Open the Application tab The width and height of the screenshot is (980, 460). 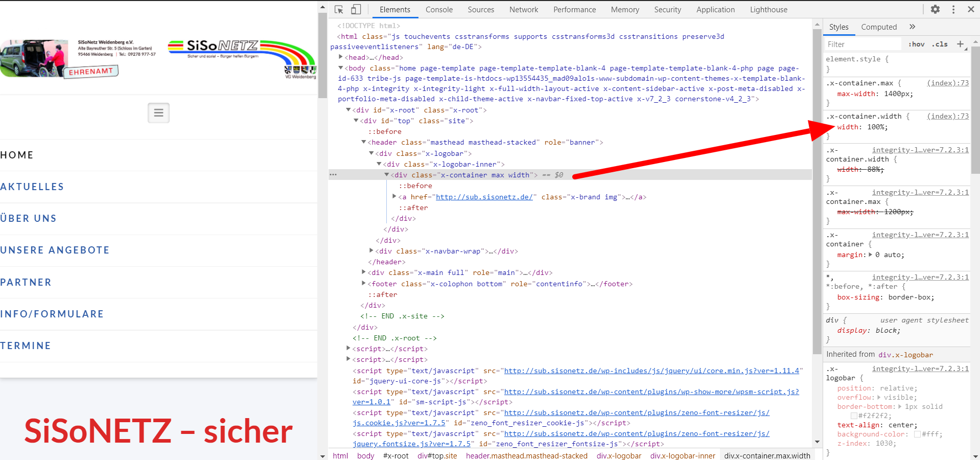click(x=715, y=10)
